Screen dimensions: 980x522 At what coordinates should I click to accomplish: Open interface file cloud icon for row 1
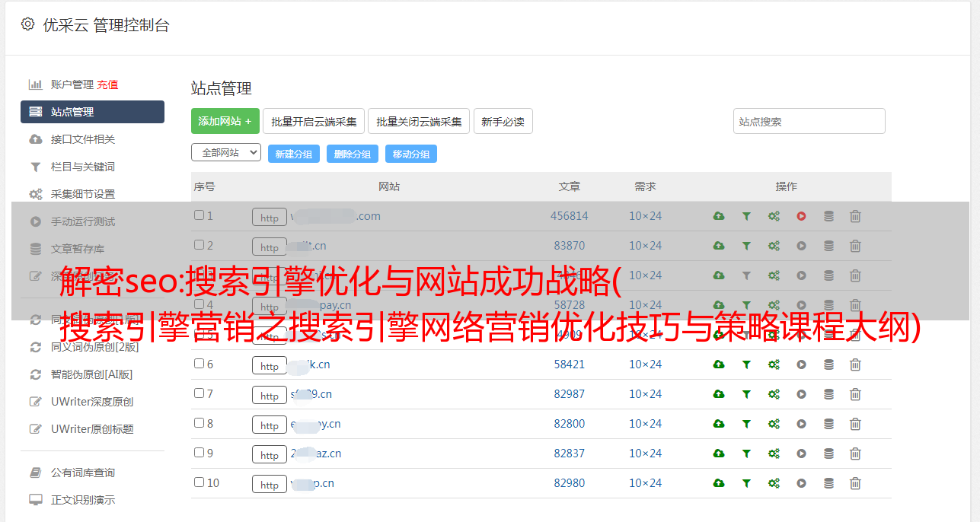[719, 216]
